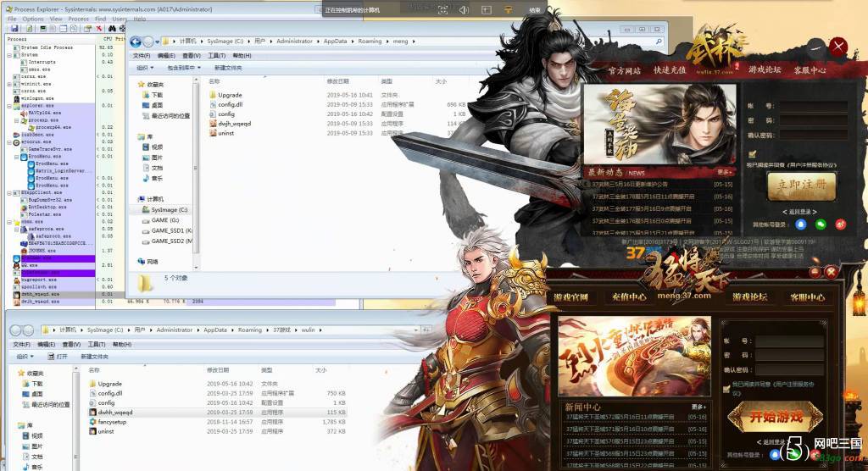
Task: Click 新建文件夹 in the meng window toolbar
Action: (228, 68)
